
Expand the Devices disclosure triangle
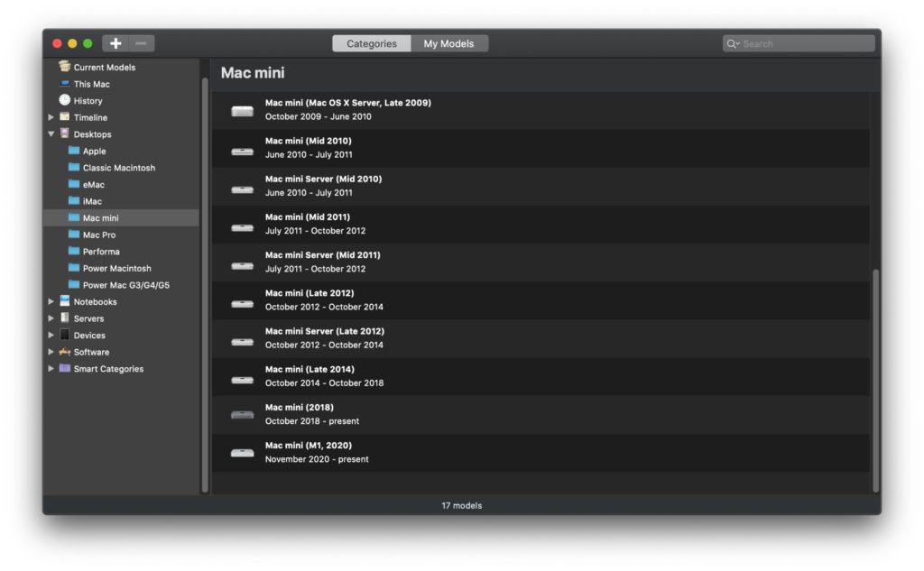click(51, 335)
